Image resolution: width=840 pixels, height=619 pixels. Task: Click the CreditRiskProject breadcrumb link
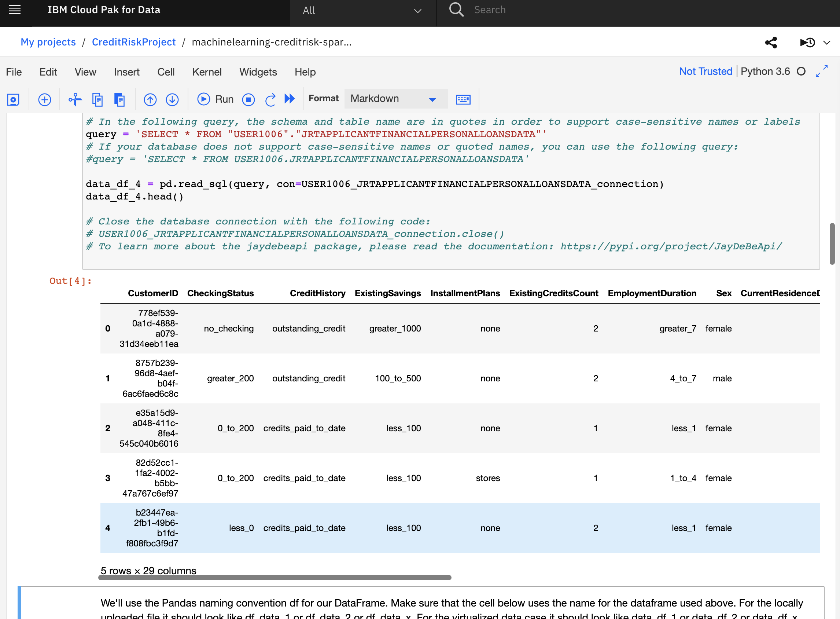pyautogui.click(x=134, y=41)
